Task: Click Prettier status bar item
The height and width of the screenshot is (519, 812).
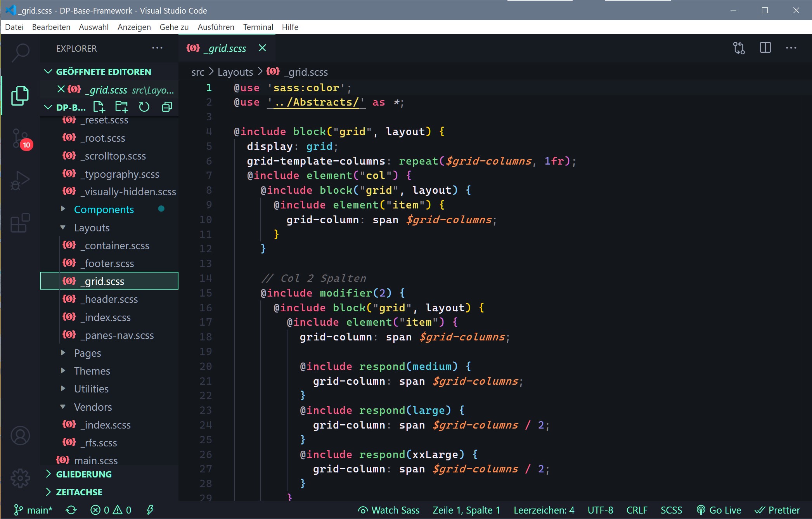Action: coord(777,510)
